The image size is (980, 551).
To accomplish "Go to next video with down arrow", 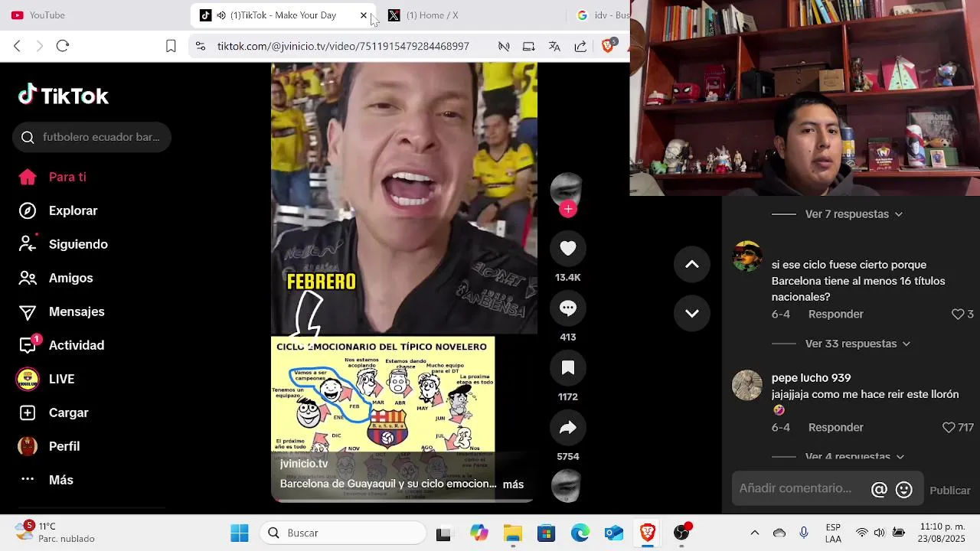I will (x=692, y=313).
